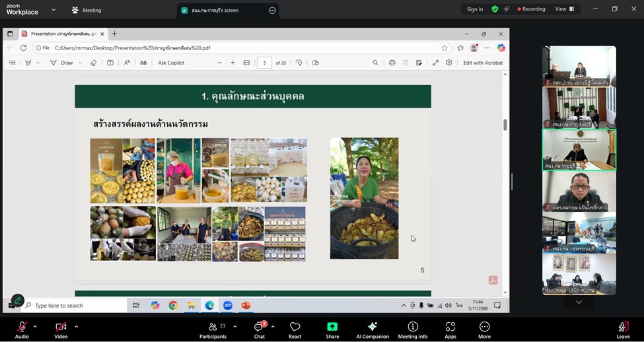Open Meeting info
Screen dimensions: 644x342
tap(413, 329)
